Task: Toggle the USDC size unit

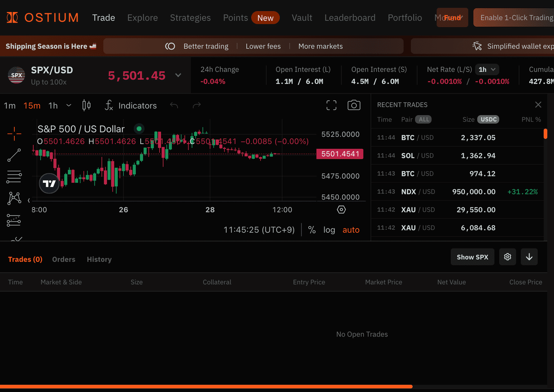Action: click(488, 119)
